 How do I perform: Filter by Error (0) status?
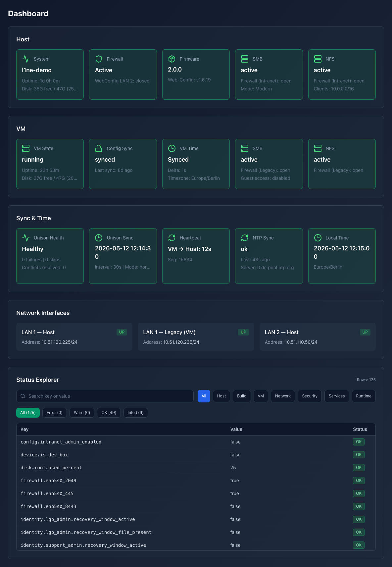[x=55, y=413]
